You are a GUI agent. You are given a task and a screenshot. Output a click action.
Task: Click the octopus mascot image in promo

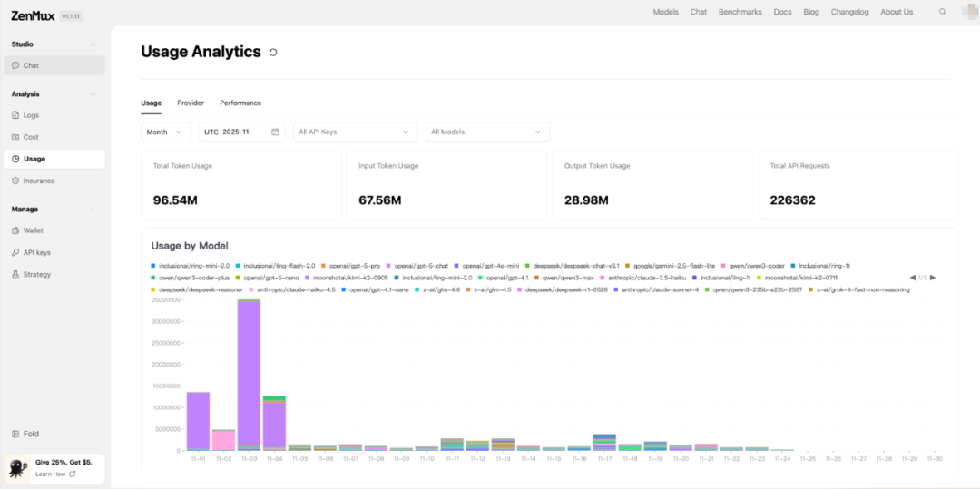click(x=17, y=468)
